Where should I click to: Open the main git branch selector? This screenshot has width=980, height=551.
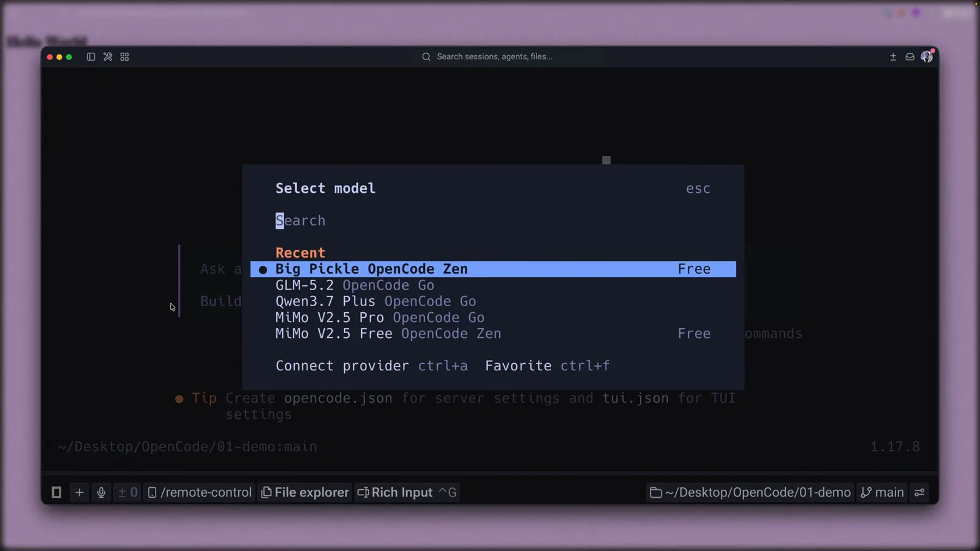tap(882, 492)
